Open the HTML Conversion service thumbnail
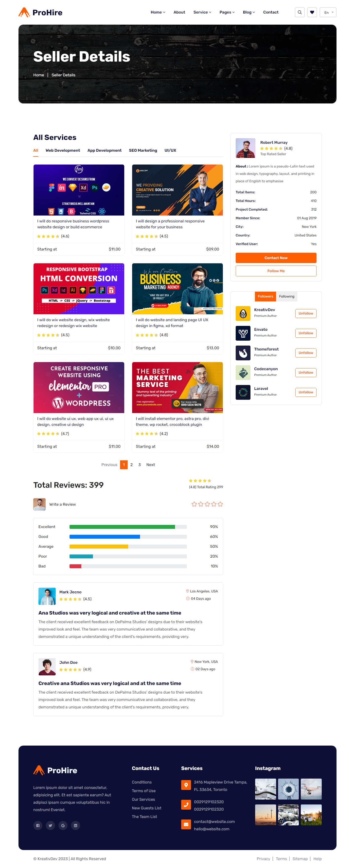The width and height of the screenshot is (355, 868). (x=79, y=289)
